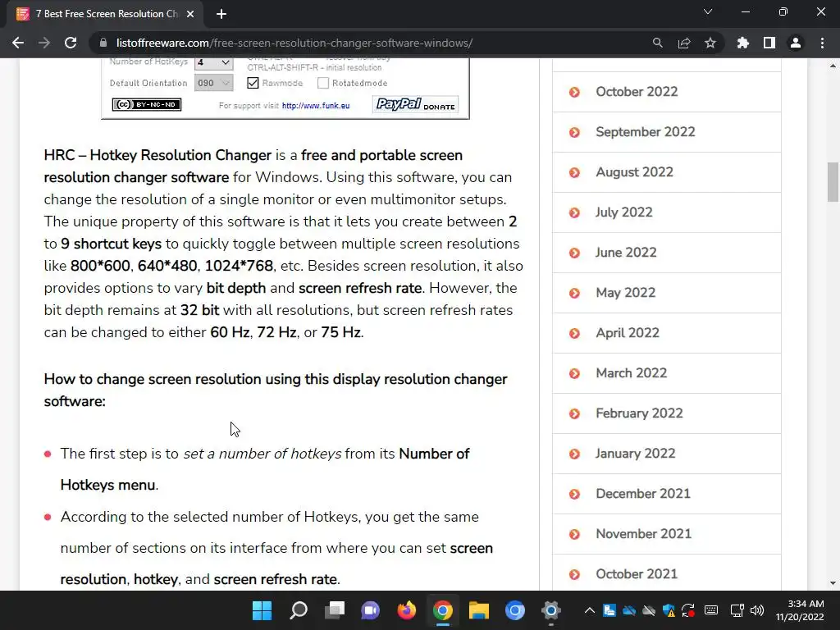Click the scrollbar up arrow

tap(833, 66)
